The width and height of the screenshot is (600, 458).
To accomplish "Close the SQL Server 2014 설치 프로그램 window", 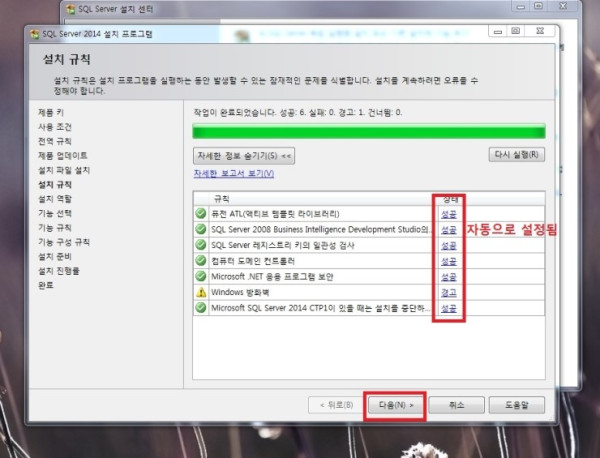I will pos(540,31).
